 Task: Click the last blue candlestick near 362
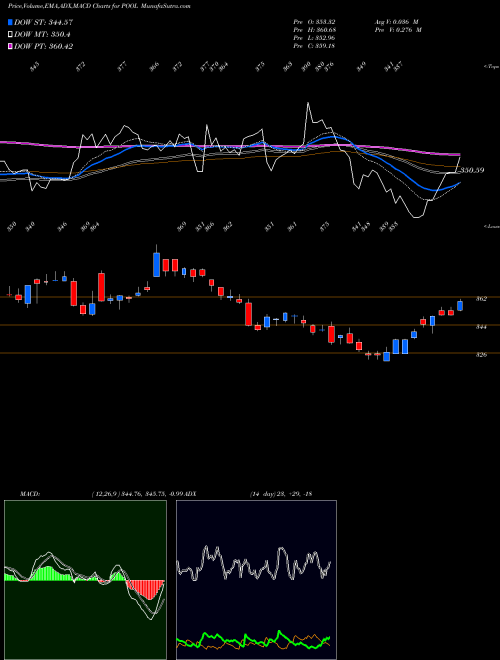coord(460,306)
